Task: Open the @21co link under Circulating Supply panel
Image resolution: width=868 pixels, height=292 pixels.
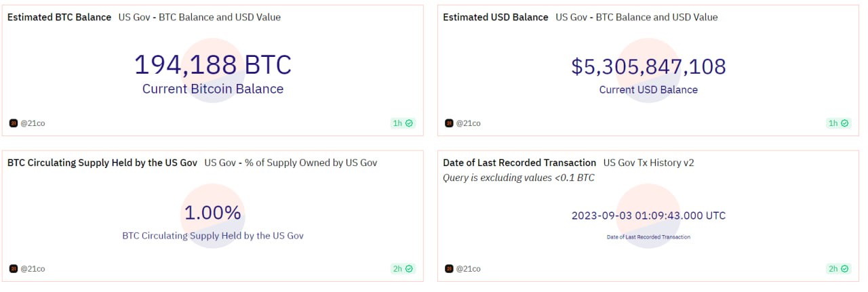Action: tap(33, 269)
